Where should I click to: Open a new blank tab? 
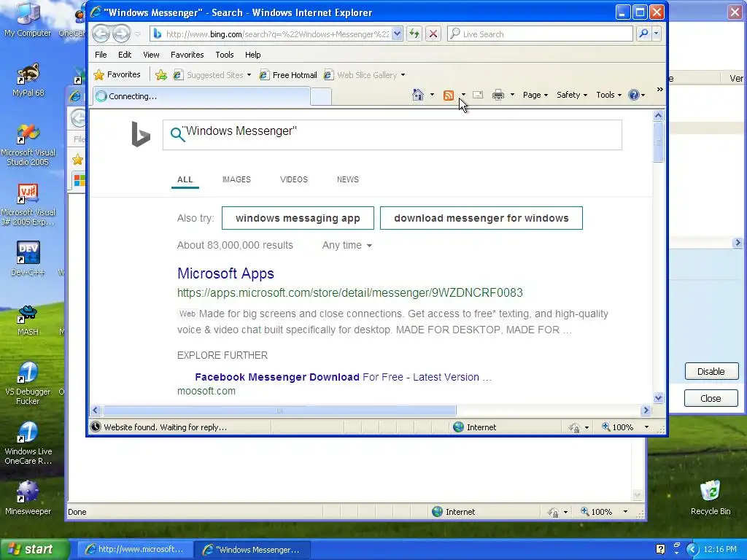321,97
